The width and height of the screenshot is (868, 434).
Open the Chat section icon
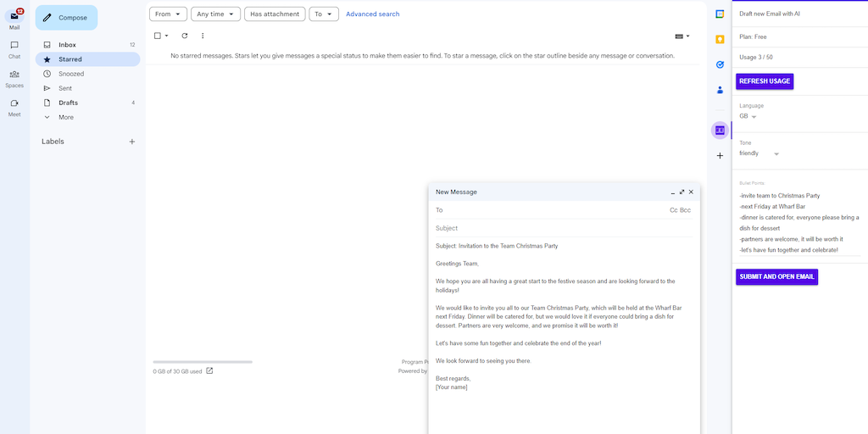point(14,46)
